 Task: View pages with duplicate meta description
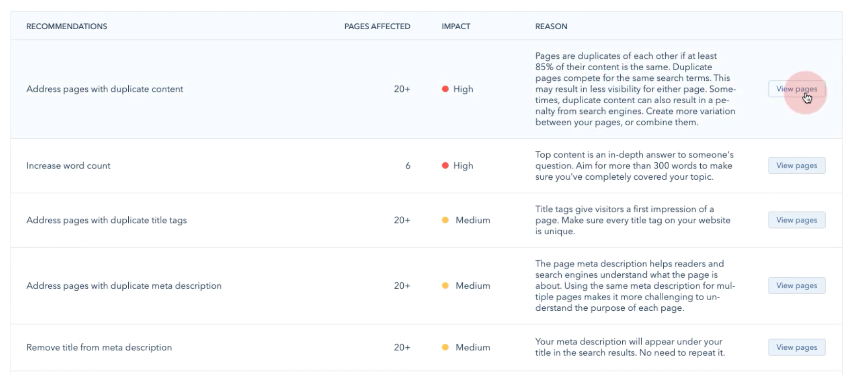[797, 286]
